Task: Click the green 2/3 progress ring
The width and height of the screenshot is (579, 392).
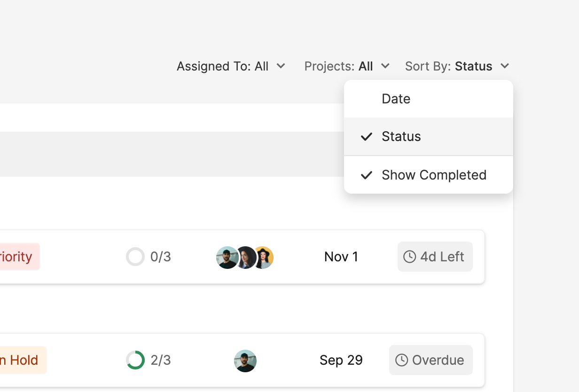Action: pos(135,360)
